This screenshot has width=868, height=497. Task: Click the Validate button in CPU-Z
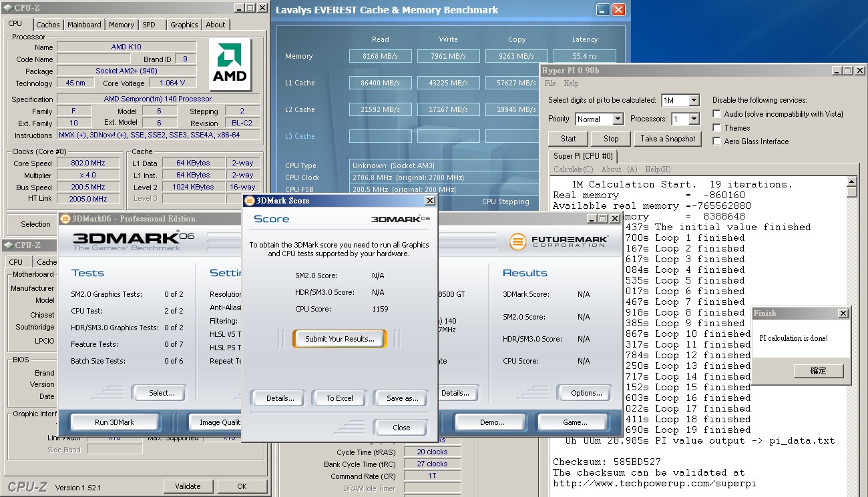[188, 486]
